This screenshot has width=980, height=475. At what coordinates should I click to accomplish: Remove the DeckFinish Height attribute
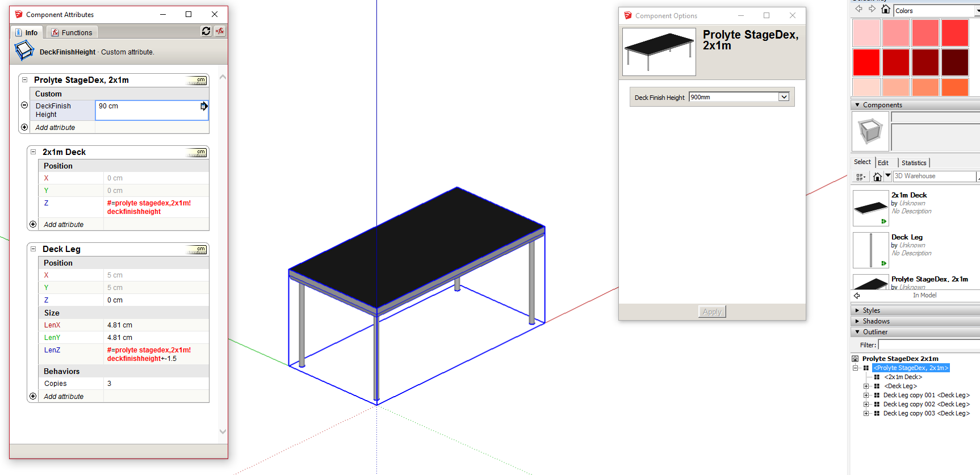coord(24,106)
